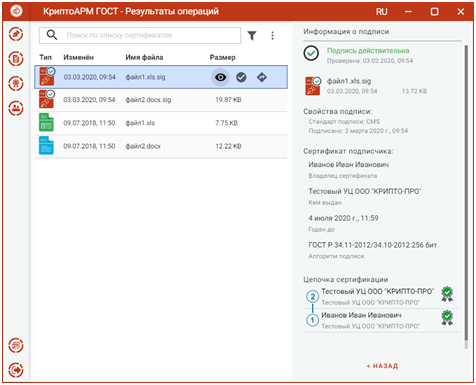
Task: Go back with the НАЗАД link
Action: tap(382, 366)
